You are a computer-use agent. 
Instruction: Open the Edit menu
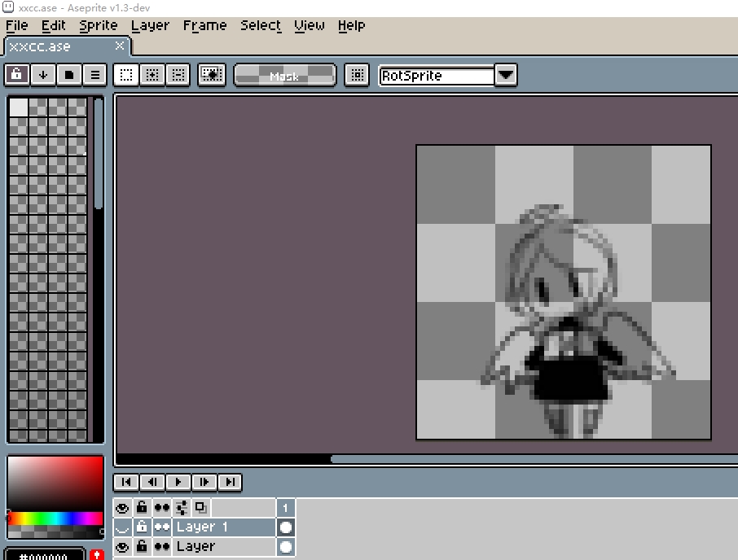[53, 25]
